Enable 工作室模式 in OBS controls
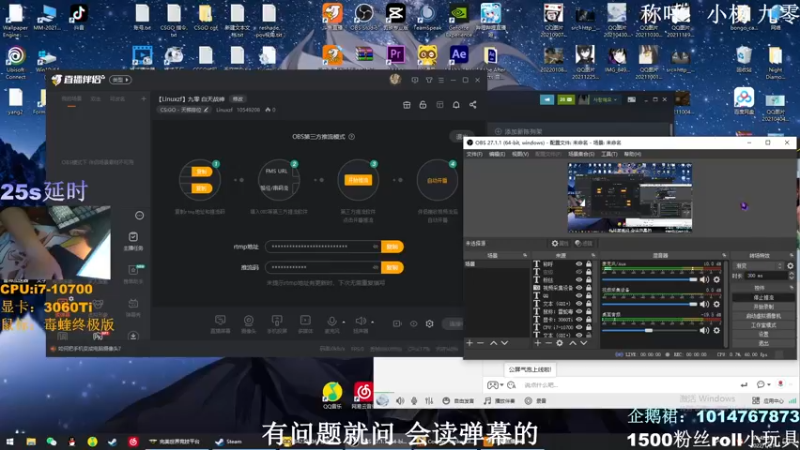Viewport: 800px width, 450px height. point(763,325)
